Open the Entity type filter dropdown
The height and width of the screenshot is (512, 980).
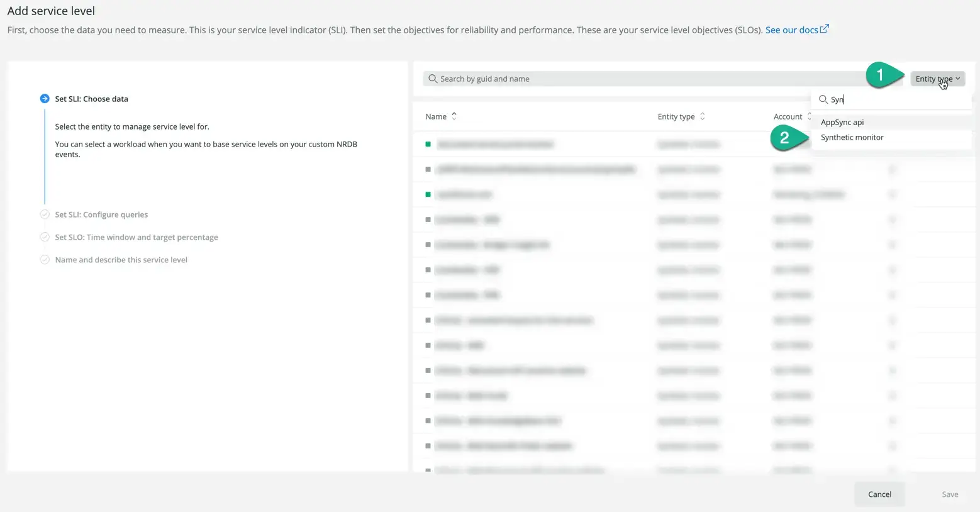(x=937, y=79)
